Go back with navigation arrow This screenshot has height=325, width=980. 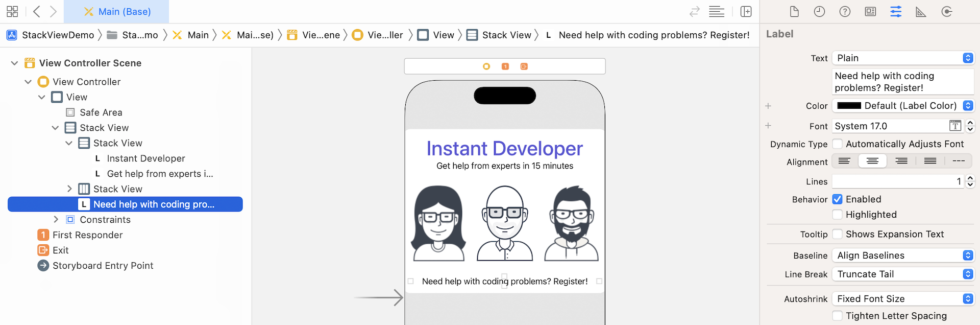[x=37, y=11]
